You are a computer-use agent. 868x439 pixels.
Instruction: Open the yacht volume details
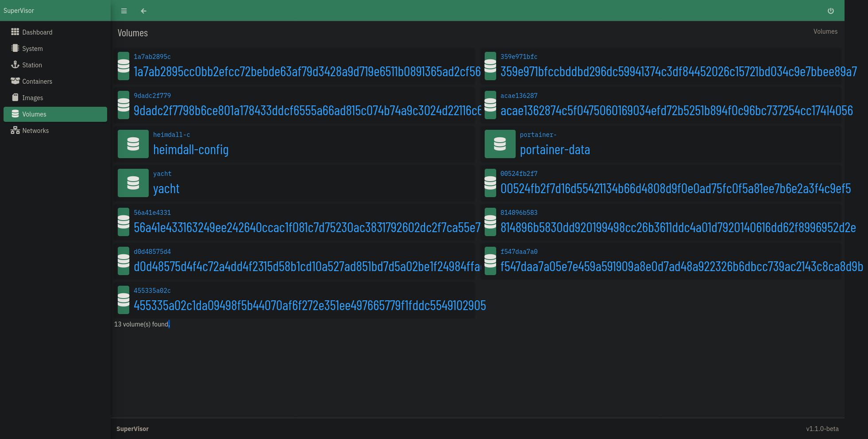166,189
